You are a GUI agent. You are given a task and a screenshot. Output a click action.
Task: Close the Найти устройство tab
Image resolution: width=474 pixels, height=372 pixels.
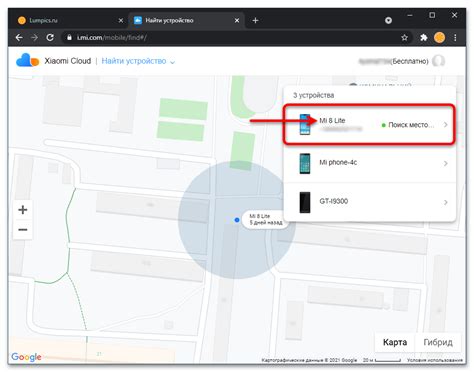pyautogui.click(x=237, y=21)
